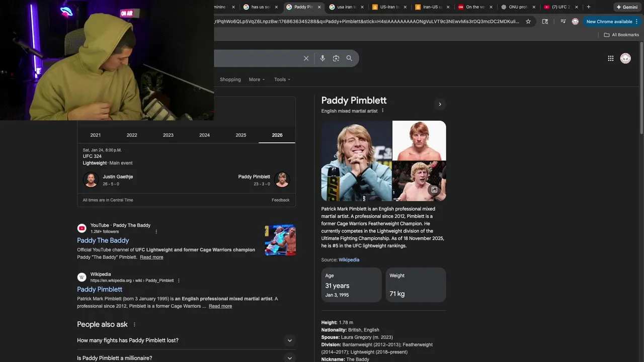Switch to the 'usa iran' tab

click(x=347, y=7)
